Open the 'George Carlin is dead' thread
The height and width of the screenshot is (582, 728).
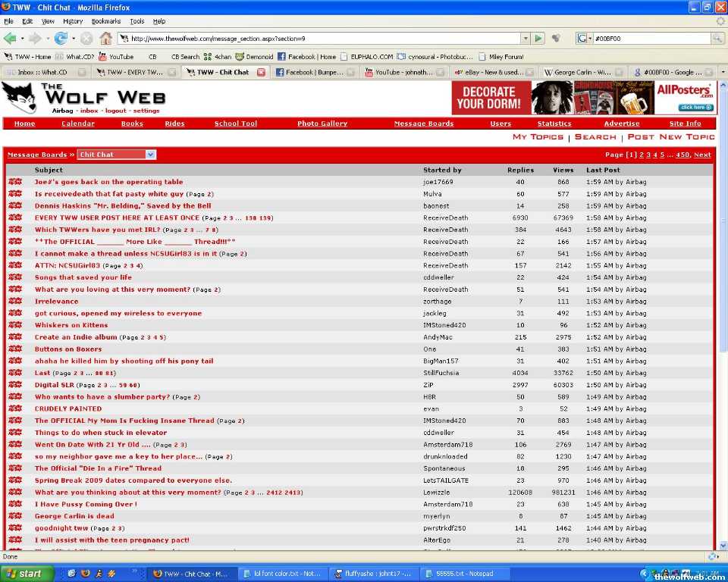(x=74, y=516)
